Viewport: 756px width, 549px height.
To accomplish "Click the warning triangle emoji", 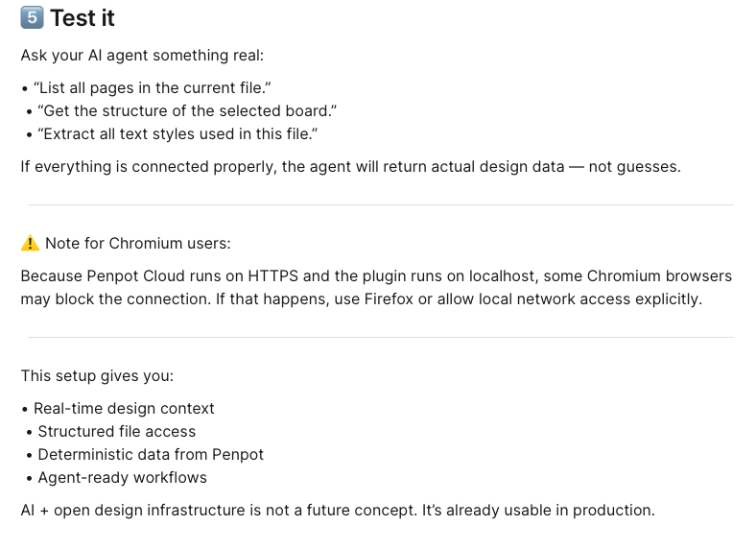I will [31, 243].
